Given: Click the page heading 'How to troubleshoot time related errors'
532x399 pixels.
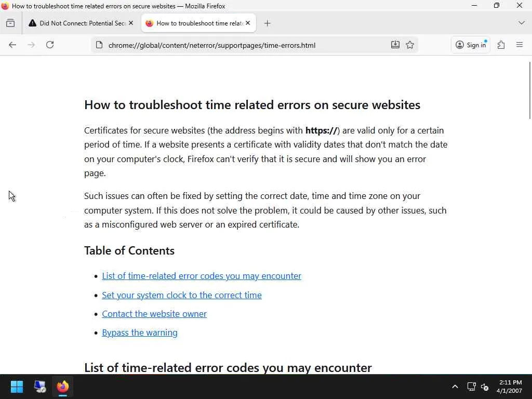Looking at the screenshot, I should click(x=252, y=105).
